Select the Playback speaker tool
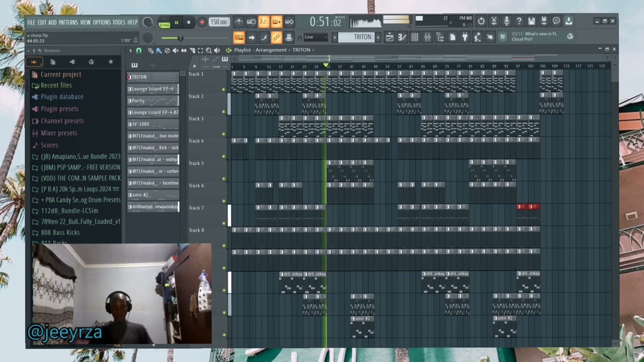This screenshot has height=362, width=644. (217, 50)
